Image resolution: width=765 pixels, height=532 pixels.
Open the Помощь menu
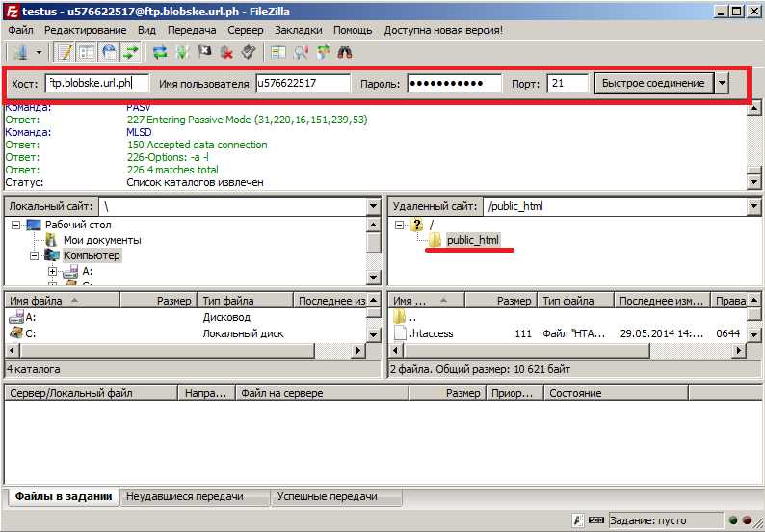(x=353, y=30)
